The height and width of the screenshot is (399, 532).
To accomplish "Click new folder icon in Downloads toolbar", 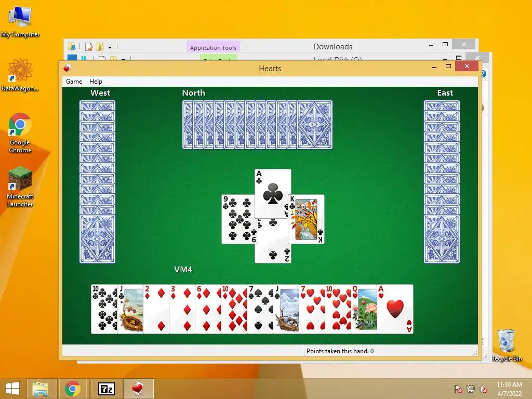I will tap(100, 46).
